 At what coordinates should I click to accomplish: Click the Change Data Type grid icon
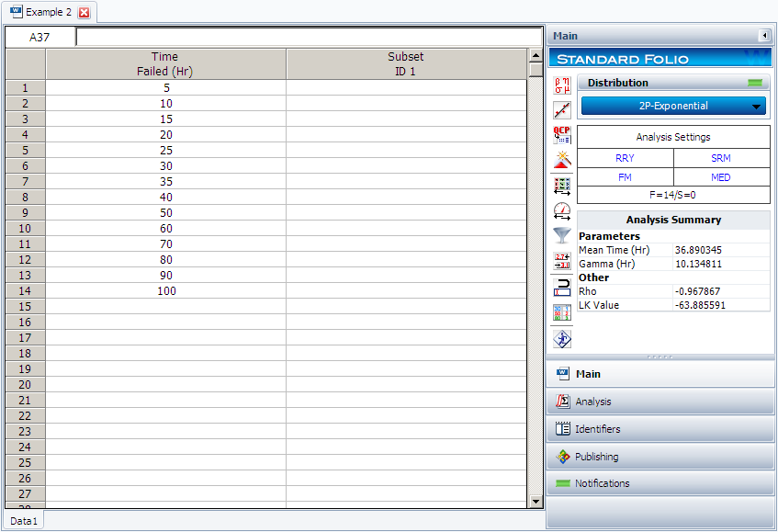562,187
